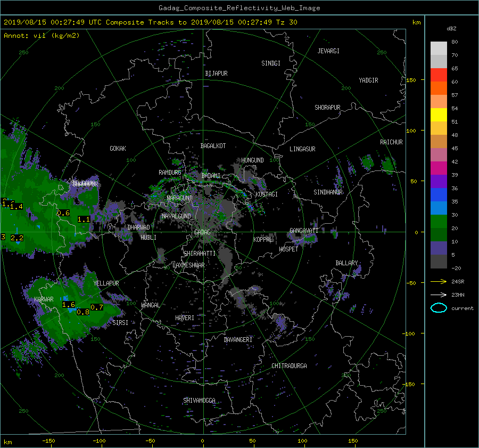This screenshot has width=479, height=448.
Task: Click the 1.4 VIL annotation
Action: point(16,207)
